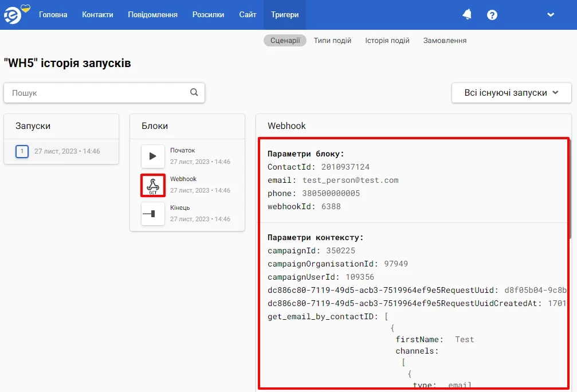The height and width of the screenshot is (392, 577).
Task: Open the Тригери menu item
Action: (285, 15)
